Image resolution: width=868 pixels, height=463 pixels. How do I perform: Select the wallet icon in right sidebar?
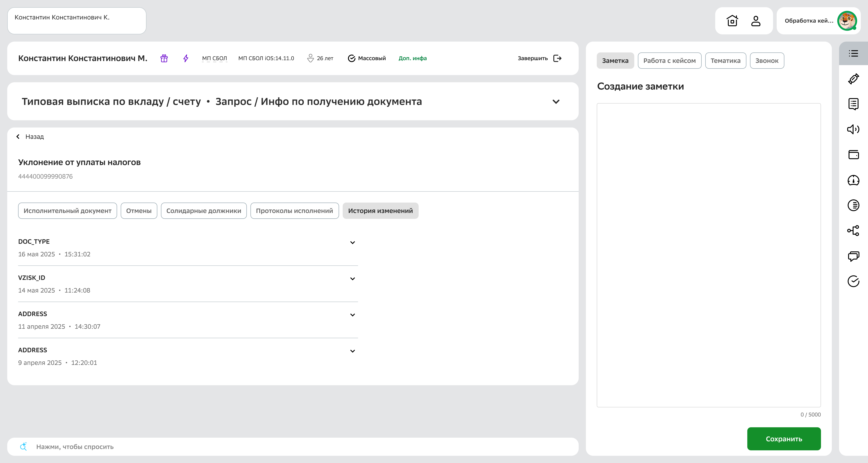853,155
